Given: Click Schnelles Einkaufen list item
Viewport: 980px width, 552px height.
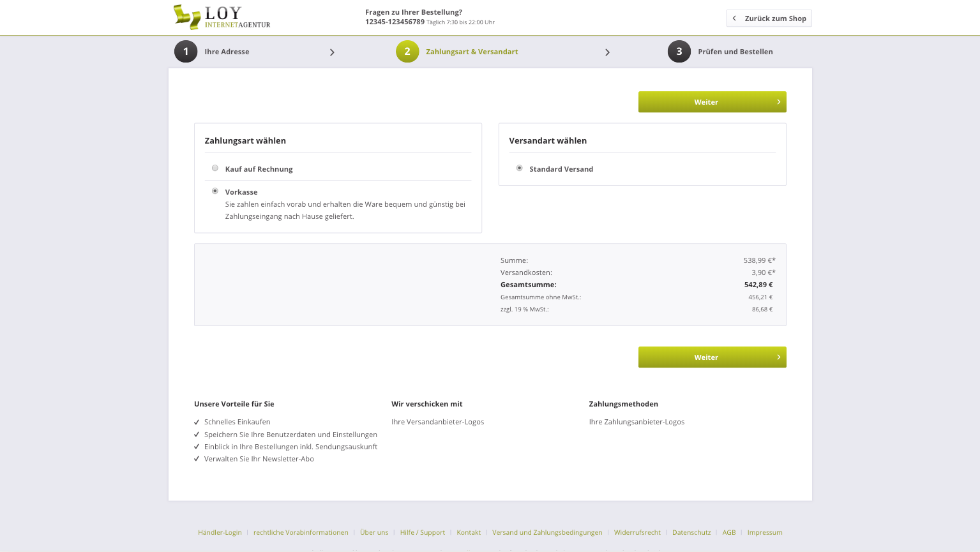Looking at the screenshot, I should pyautogui.click(x=237, y=422).
